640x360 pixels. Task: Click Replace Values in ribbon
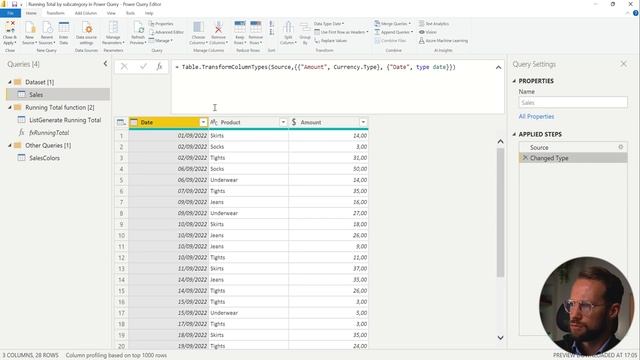tap(331, 41)
